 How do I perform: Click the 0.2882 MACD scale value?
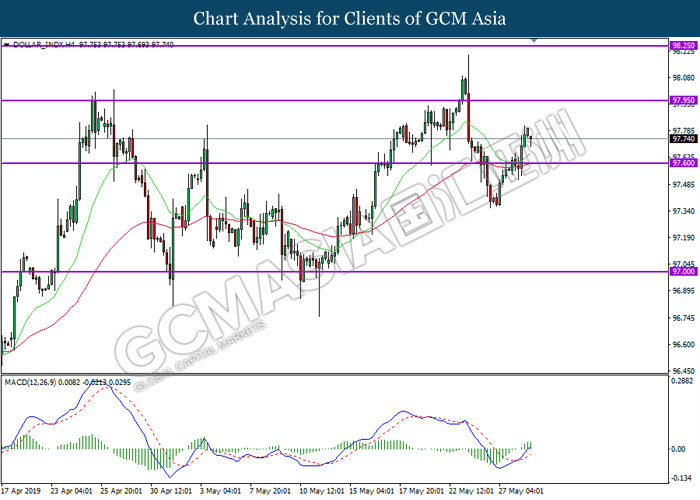[x=683, y=381]
